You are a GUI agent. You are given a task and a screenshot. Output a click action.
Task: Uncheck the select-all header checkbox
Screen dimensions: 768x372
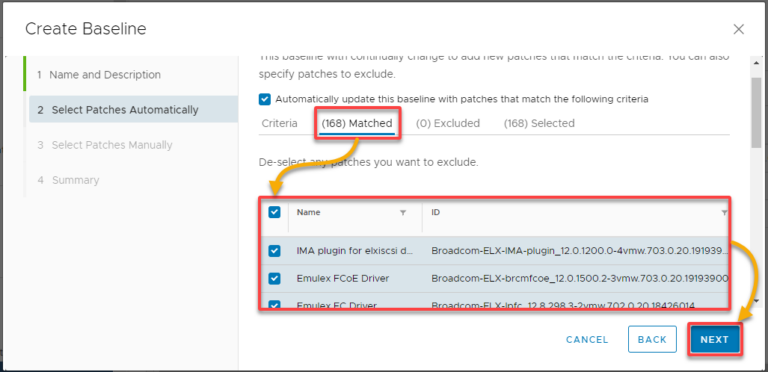coord(275,212)
